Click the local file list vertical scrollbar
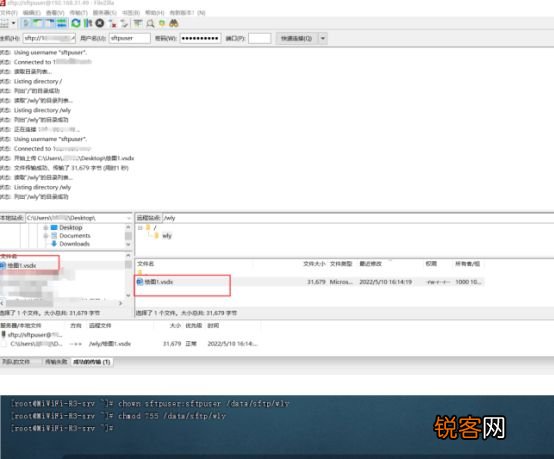 click(x=128, y=275)
